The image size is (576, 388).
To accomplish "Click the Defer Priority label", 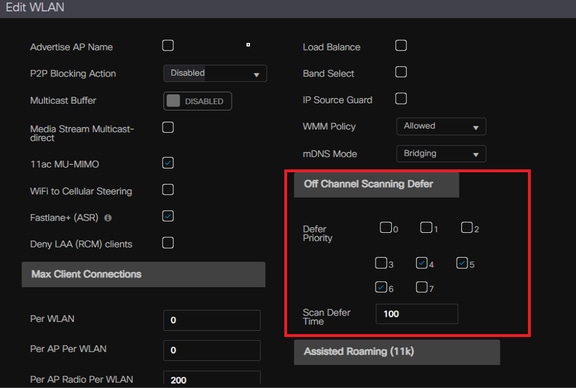I will 317,233.
